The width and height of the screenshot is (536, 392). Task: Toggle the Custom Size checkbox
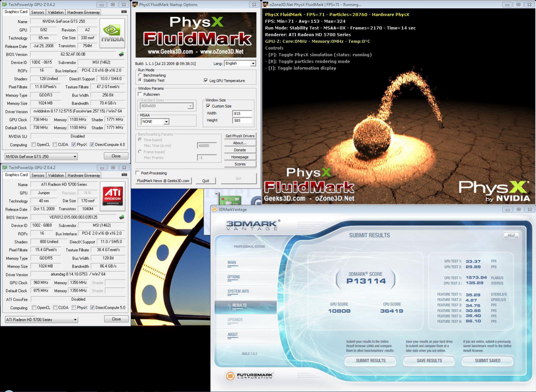click(x=208, y=106)
